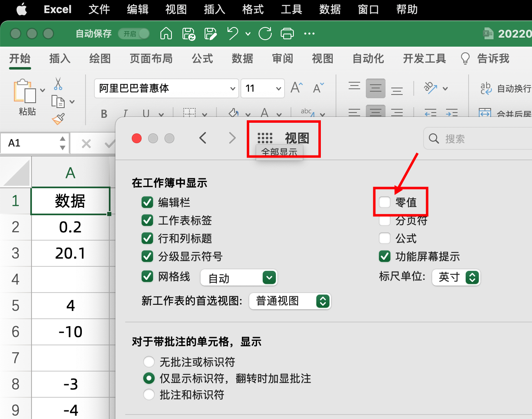The image size is (532, 419).
Task: Open the 页面布局 ribbon tab
Action: tap(151, 59)
